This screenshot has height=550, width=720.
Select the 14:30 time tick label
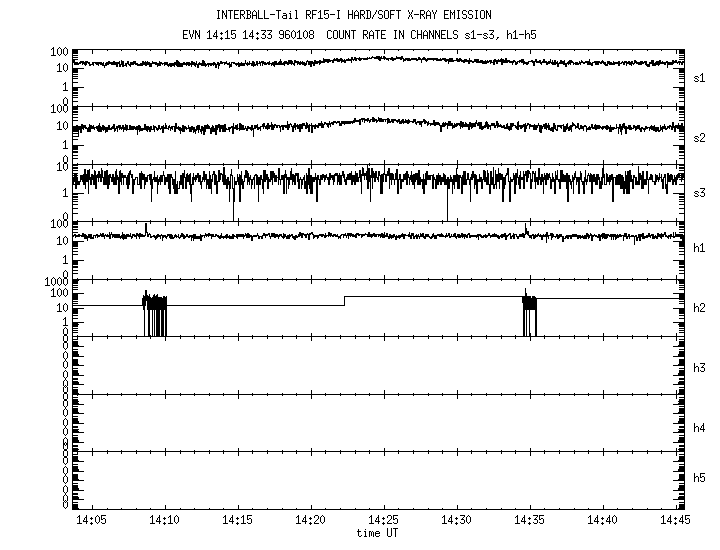pos(456,521)
